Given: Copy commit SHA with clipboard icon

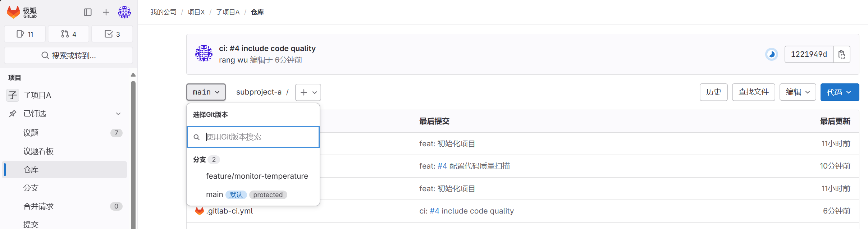Looking at the screenshot, I should (x=841, y=54).
